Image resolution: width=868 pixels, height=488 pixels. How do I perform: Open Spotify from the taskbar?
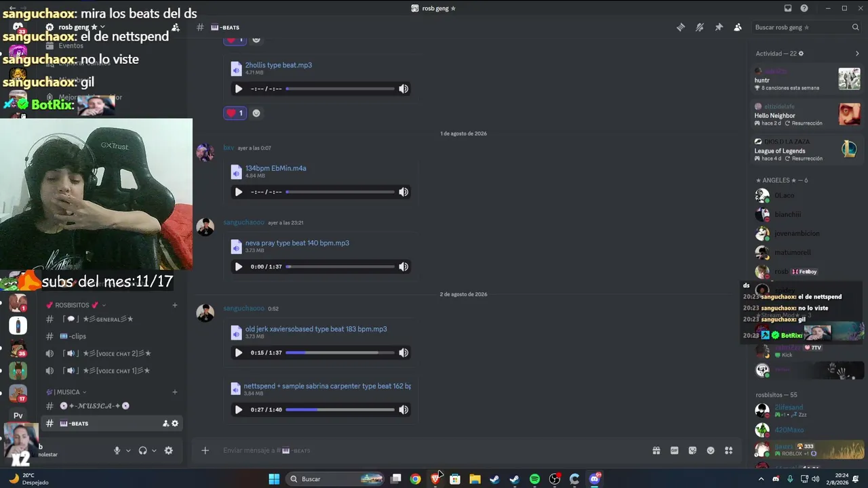pyautogui.click(x=534, y=479)
